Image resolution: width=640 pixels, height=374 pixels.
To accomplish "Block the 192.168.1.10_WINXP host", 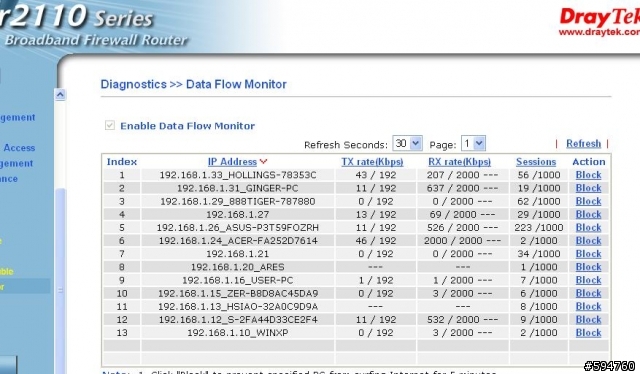I will point(588,332).
